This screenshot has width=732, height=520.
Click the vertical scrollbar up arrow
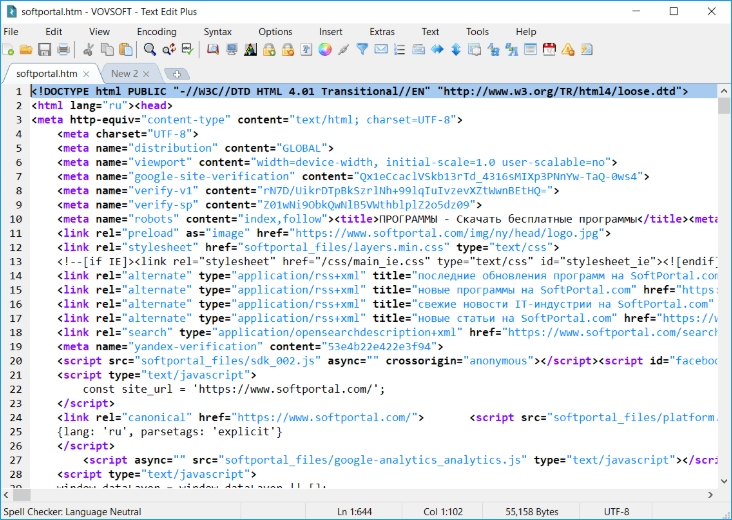pos(724,91)
